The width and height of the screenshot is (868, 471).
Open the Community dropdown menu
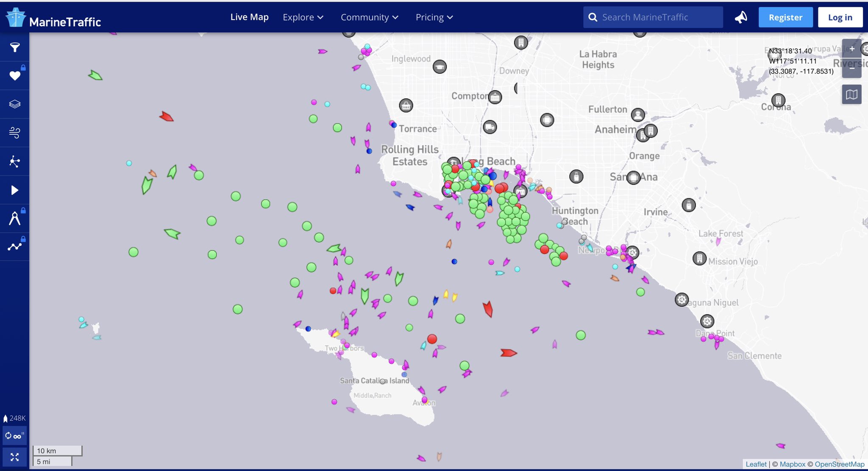click(x=369, y=17)
